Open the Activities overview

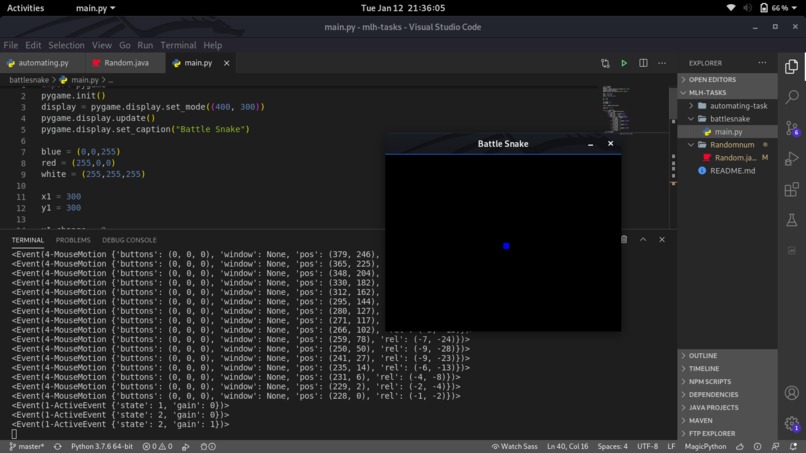point(25,8)
